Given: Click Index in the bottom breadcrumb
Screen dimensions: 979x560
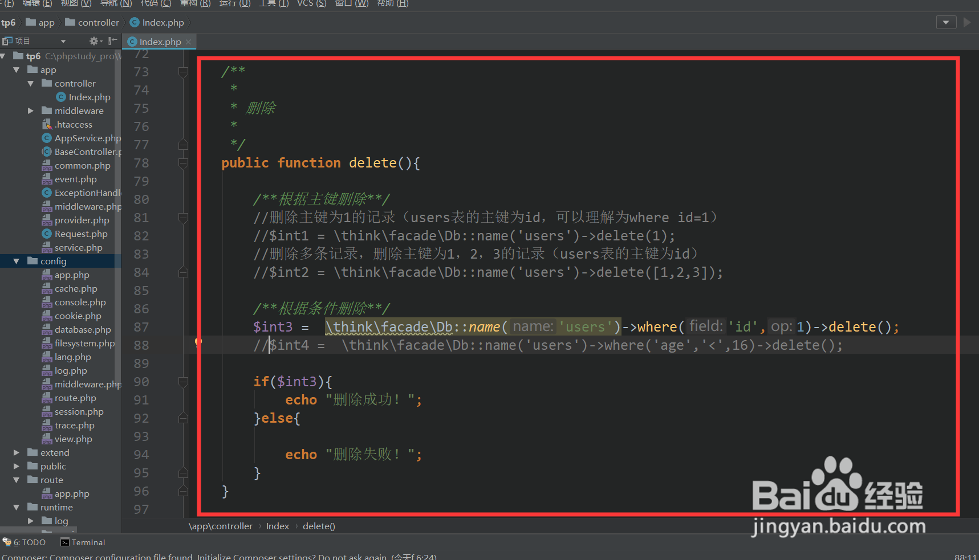Looking at the screenshot, I should (278, 526).
